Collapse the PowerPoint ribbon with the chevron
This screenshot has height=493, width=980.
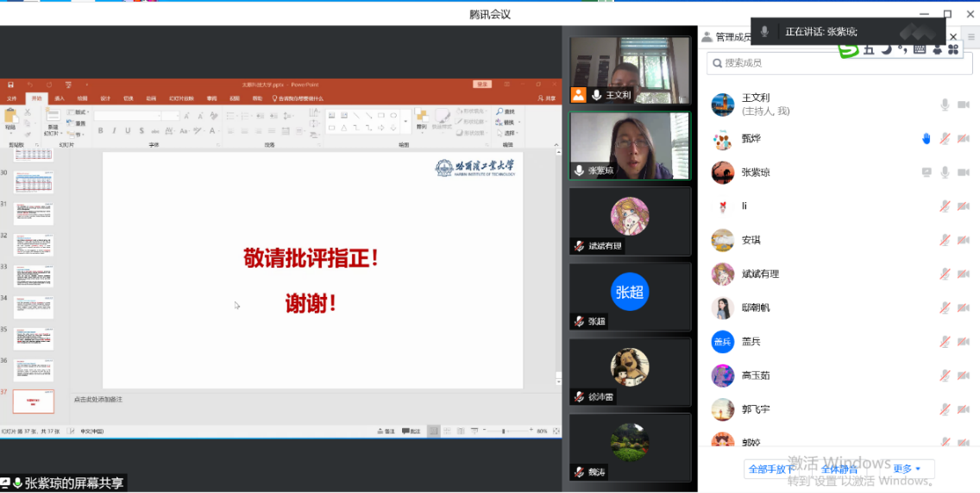tap(555, 144)
